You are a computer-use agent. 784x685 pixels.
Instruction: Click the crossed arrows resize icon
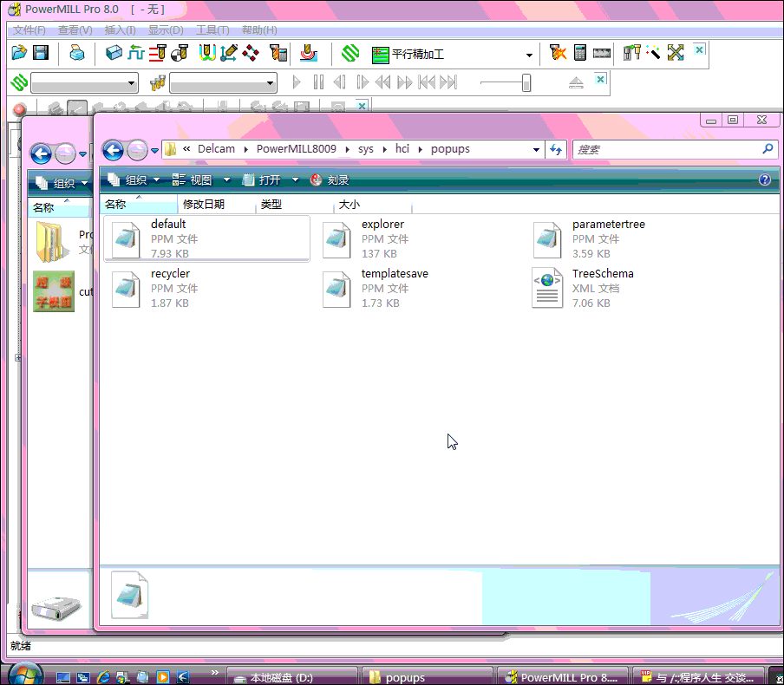coord(676,53)
